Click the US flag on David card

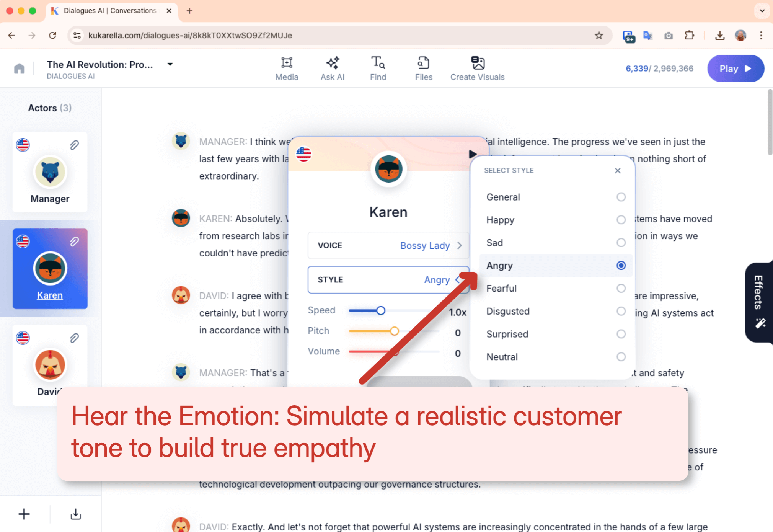click(x=23, y=338)
